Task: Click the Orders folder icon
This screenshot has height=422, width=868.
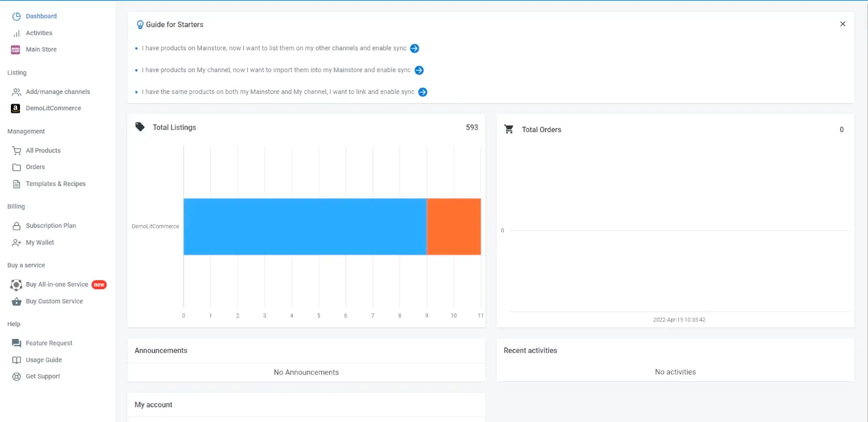Action: tap(16, 167)
